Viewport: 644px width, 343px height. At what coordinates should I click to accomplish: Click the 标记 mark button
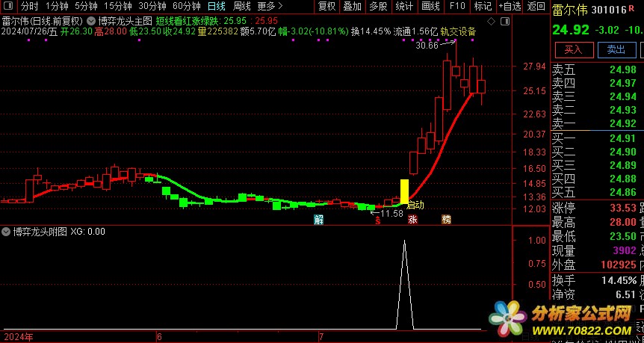point(483,6)
